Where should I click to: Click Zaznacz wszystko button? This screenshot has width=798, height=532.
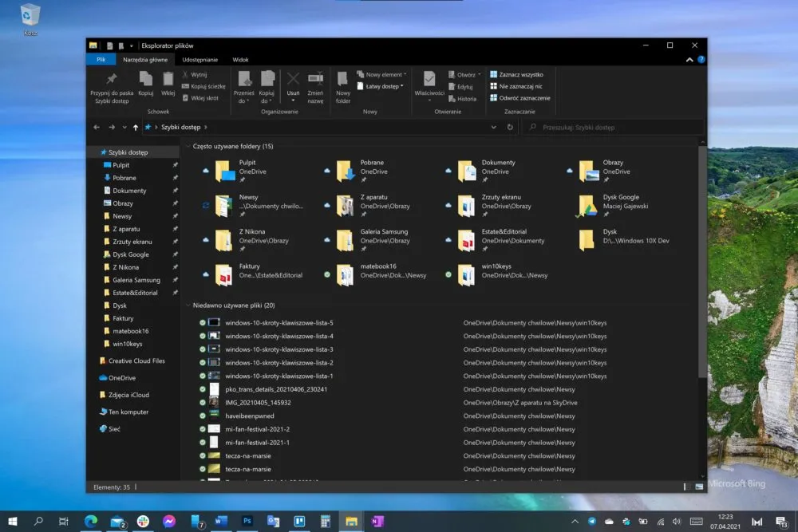click(x=516, y=74)
